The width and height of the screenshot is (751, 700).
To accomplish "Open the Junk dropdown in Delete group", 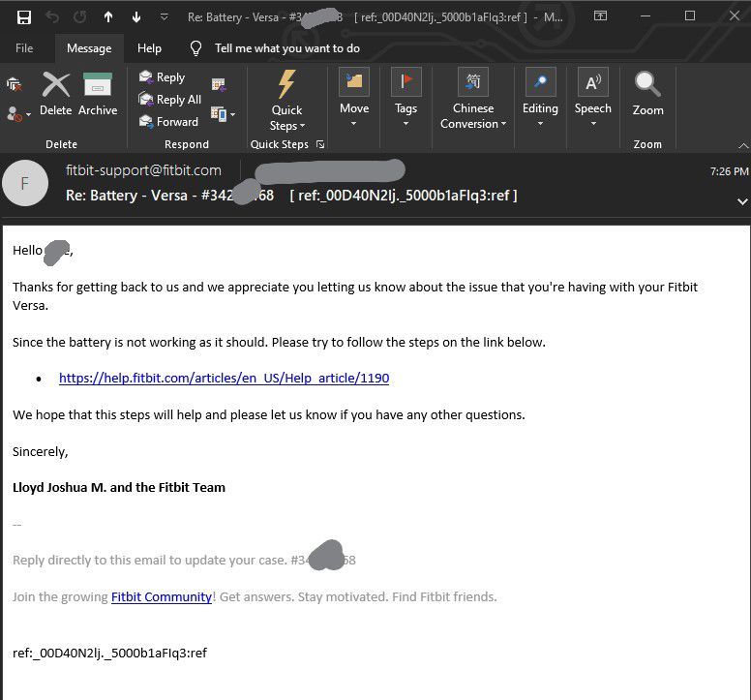I will tap(18, 114).
